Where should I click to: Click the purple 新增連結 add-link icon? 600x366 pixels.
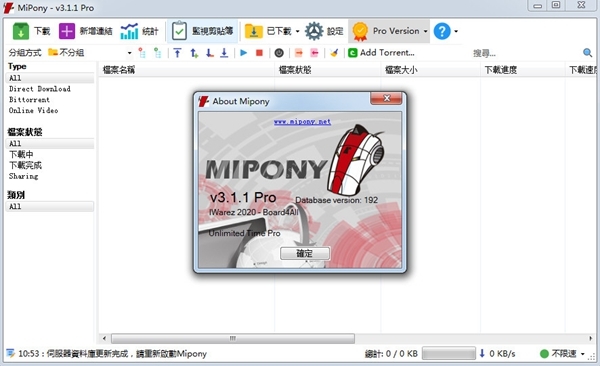(x=67, y=31)
